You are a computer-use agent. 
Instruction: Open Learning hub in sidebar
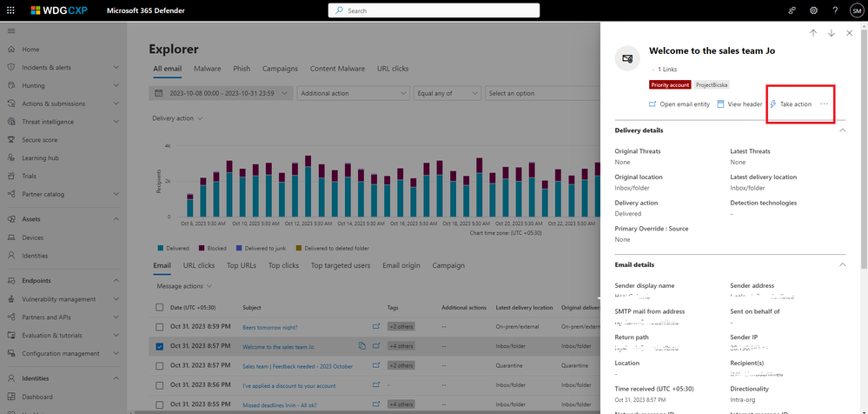41,158
